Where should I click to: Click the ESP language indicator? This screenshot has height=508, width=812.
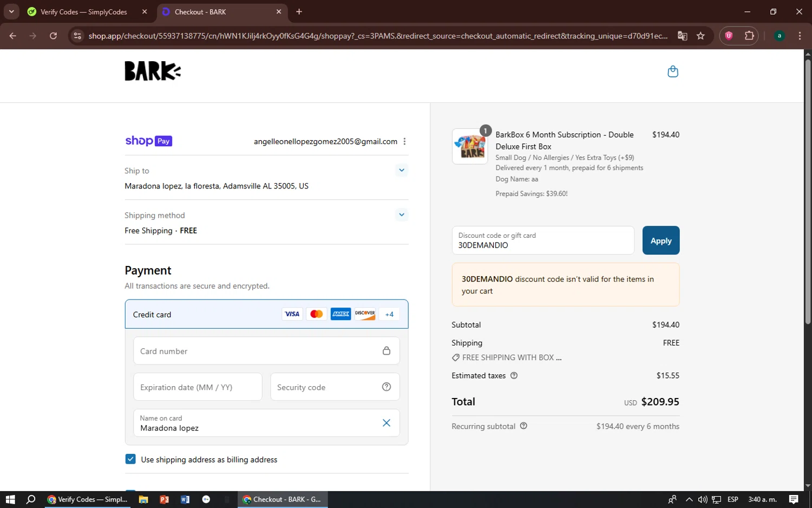(x=733, y=499)
